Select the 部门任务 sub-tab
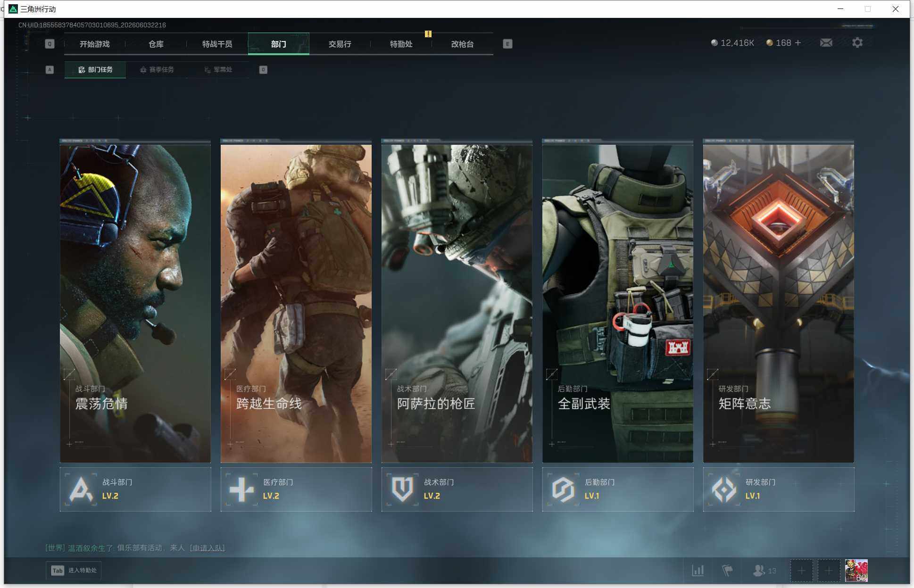The image size is (914, 588). click(95, 70)
